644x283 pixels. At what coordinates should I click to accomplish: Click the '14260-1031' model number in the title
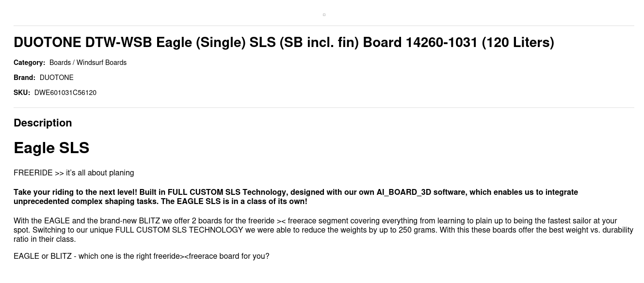(442, 42)
